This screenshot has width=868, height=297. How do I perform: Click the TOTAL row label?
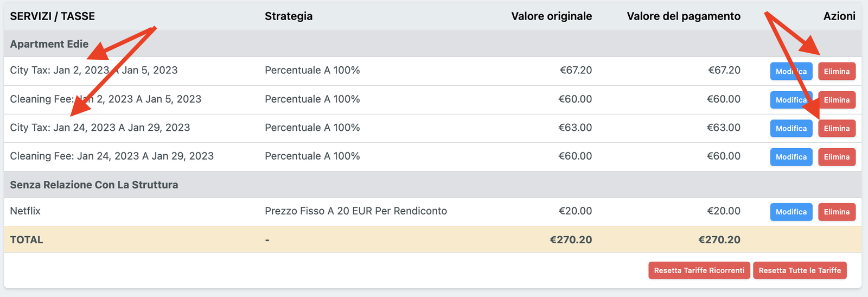(27, 239)
